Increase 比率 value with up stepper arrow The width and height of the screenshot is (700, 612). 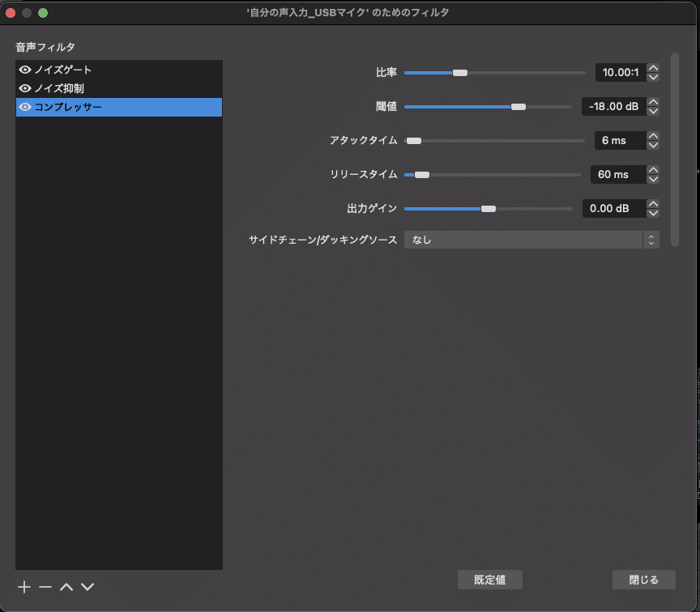[x=653, y=68]
